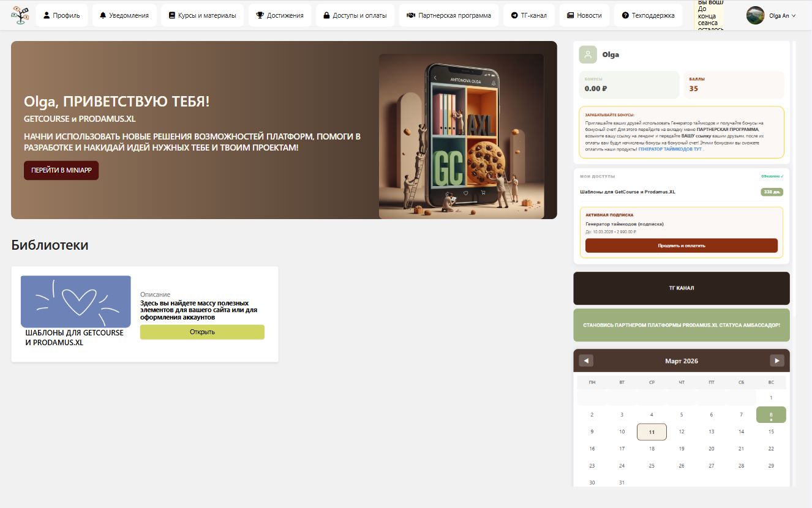Go to Курсы и материалы section
812x508 pixels.
coord(202,15)
